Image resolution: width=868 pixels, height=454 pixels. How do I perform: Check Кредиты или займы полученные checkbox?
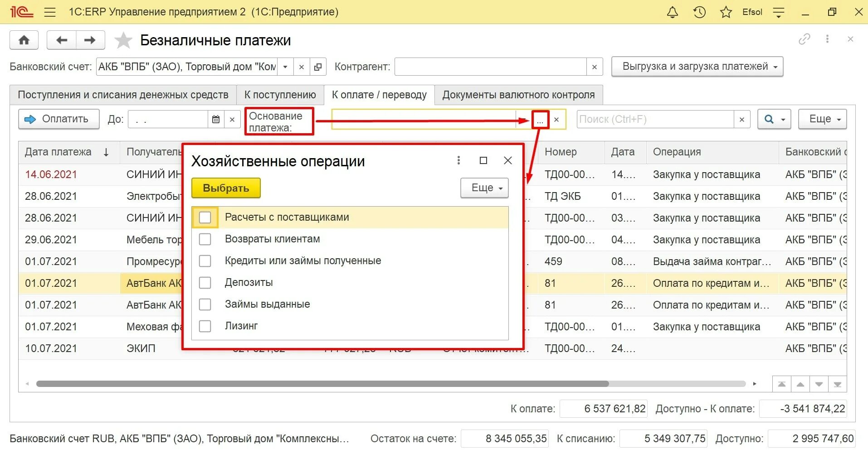(205, 261)
